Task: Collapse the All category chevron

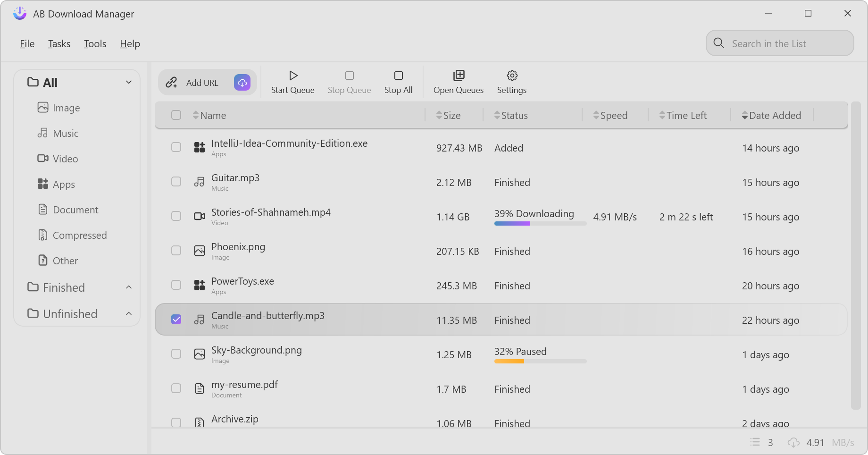Action: coord(128,82)
